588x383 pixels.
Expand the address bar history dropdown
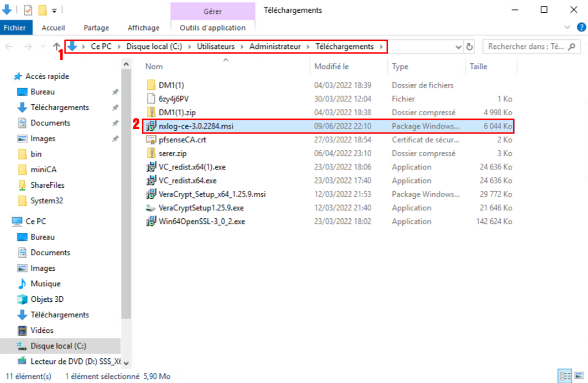(458, 47)
